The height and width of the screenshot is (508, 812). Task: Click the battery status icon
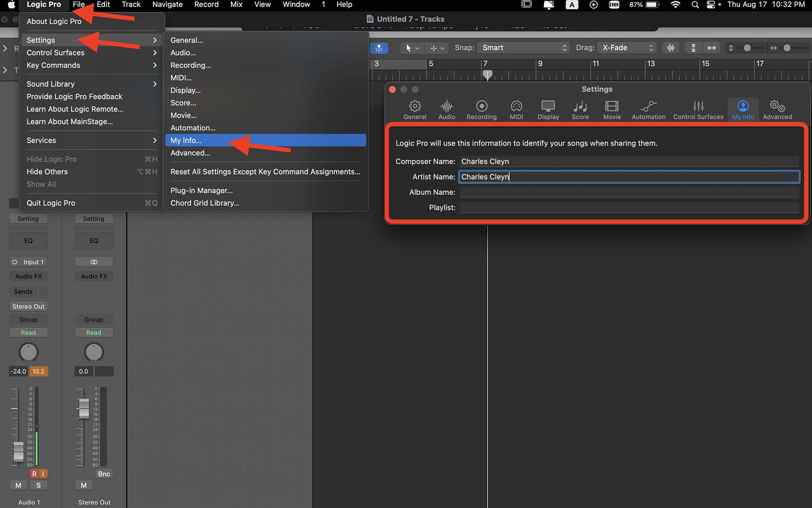(652, 5)
